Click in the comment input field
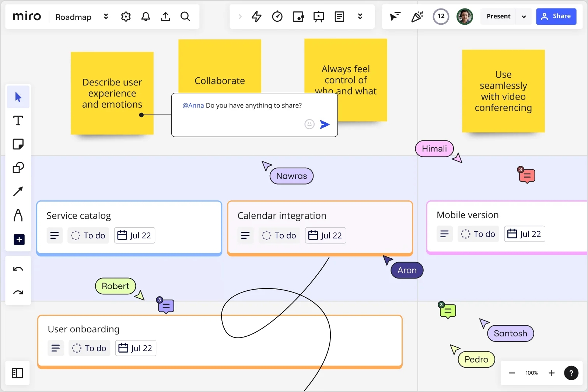The height and width of the screenshot is (392, 588). [254, 115]
